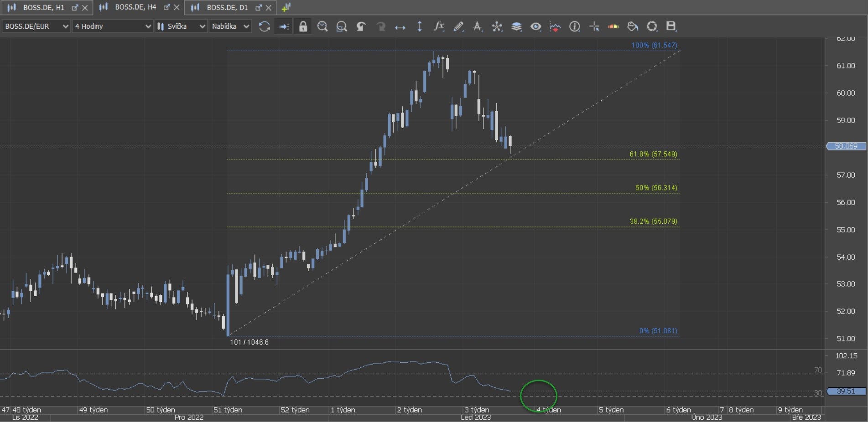
Task: Click the 101 / 1046.6 measurement label
Action: [x=249, y=342]
